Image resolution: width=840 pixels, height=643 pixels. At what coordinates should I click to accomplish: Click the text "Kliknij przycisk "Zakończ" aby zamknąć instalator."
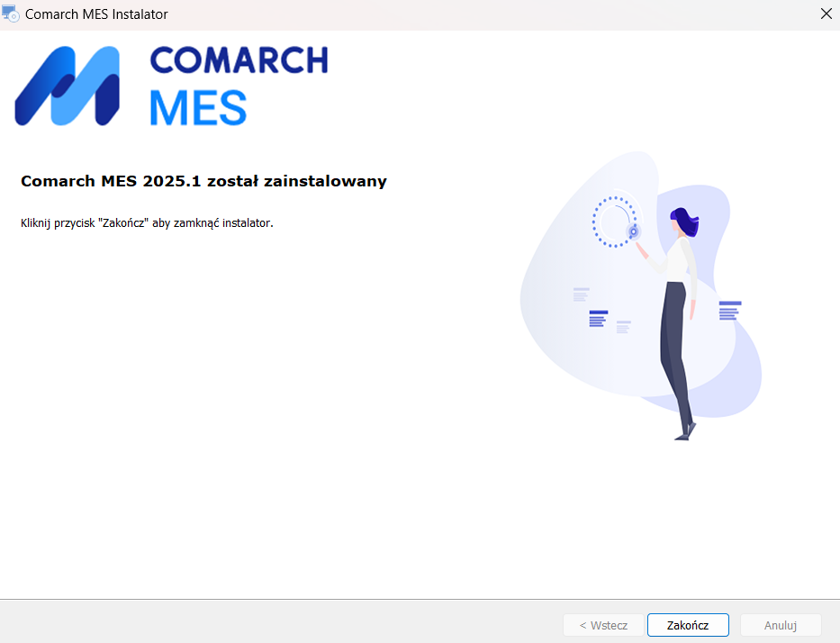[147, 223]
